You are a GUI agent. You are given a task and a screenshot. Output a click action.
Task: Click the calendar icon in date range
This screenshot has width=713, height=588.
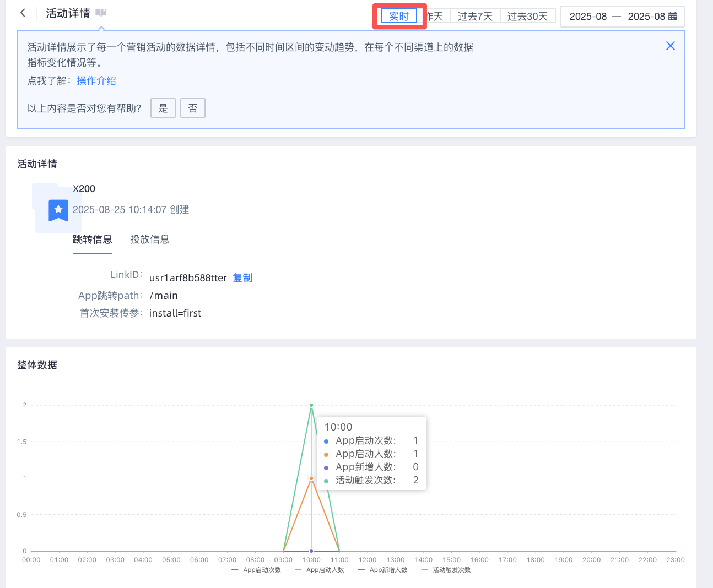pyautogui.click(x=673, y=17)
